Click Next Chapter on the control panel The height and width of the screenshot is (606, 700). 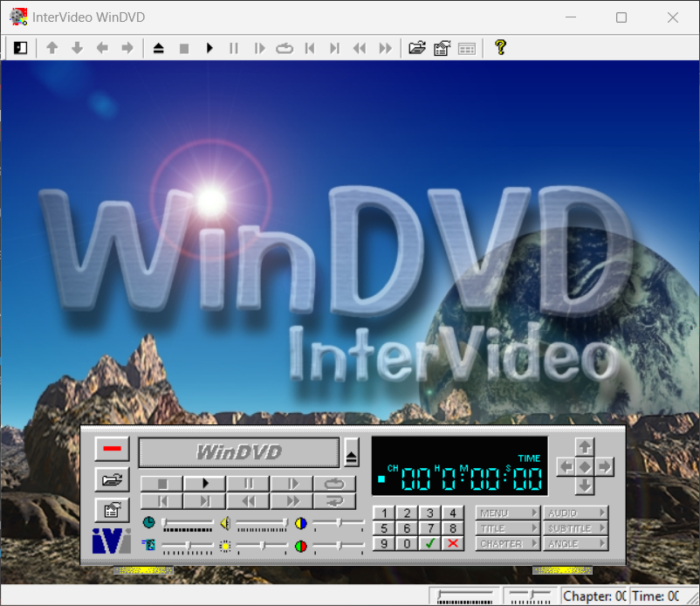[x=205, y=501]
